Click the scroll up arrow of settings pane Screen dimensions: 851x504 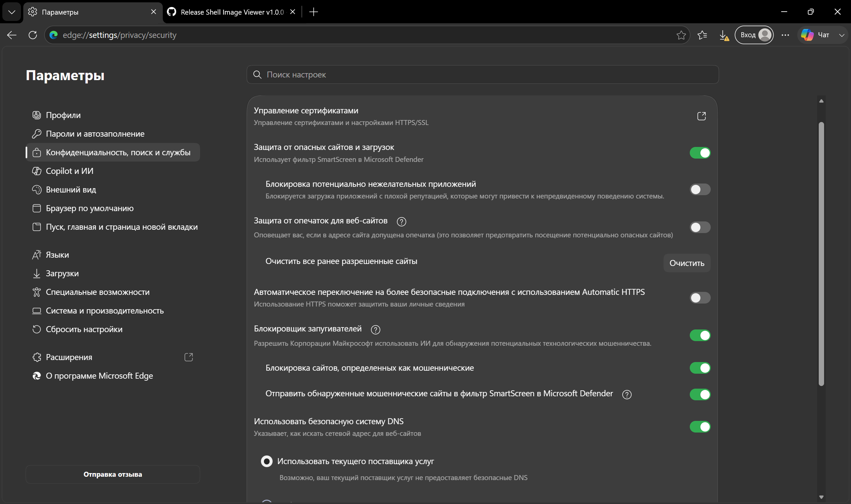point(821,101)
